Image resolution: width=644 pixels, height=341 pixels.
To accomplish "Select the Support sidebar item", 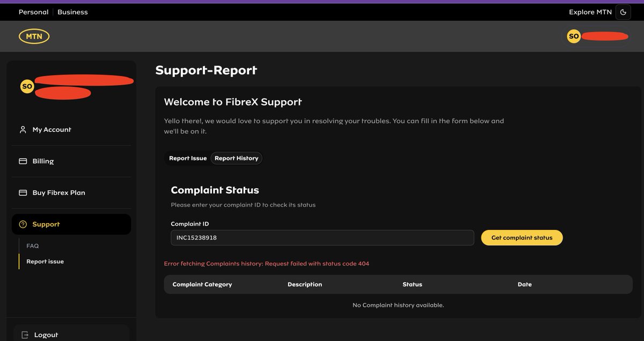I will click(71, 224).
